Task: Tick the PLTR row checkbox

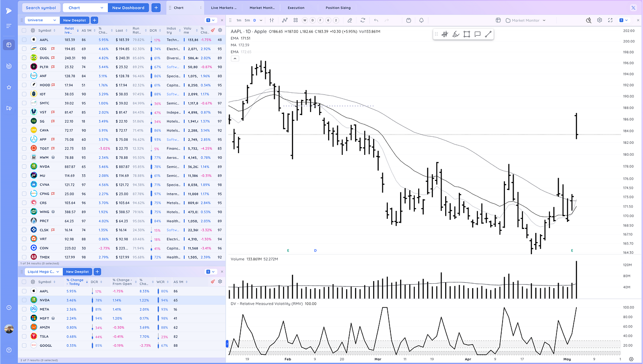Action: point(24,67)
